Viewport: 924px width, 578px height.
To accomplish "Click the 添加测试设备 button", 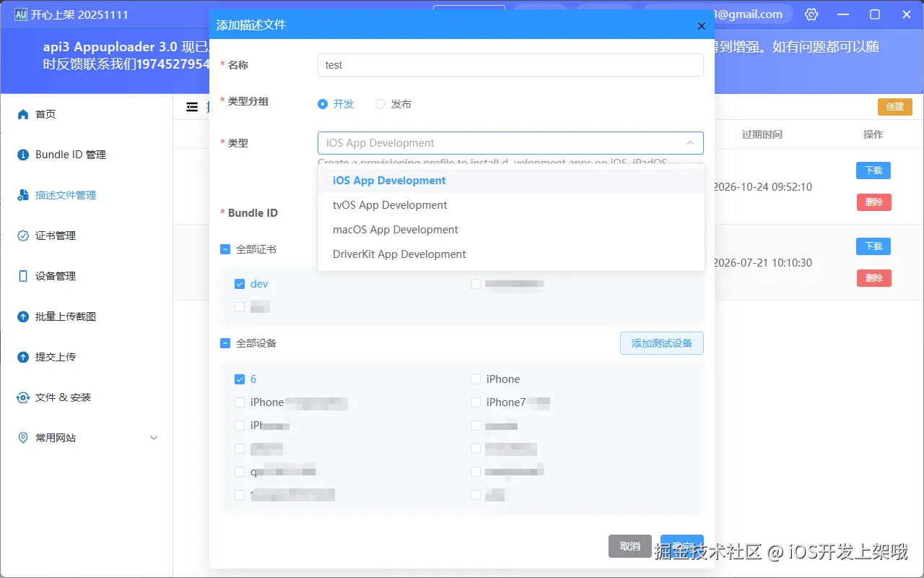I will [662, 343].
